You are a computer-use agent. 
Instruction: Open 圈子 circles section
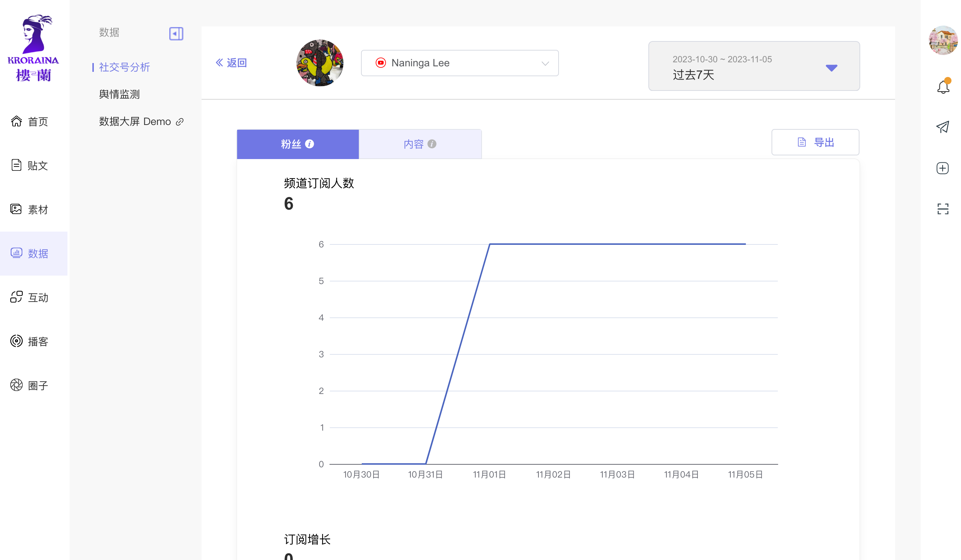[30, 385]
